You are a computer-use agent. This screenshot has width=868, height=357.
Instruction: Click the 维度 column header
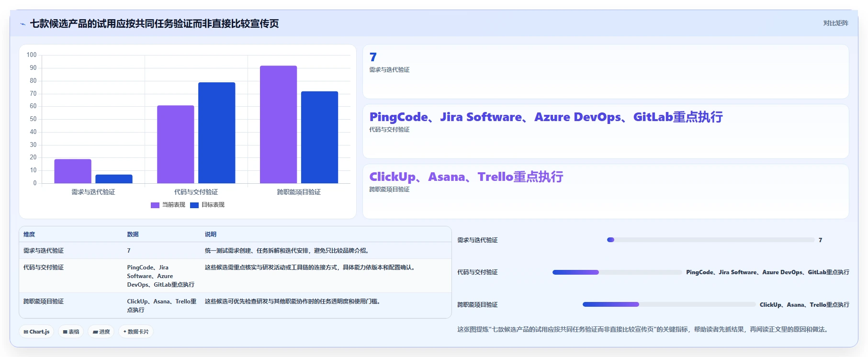[x=29, y=234]
